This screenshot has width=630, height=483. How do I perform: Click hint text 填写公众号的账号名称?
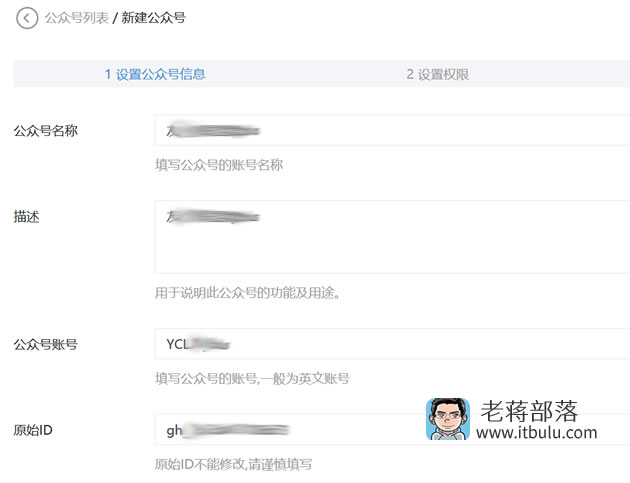click(219, 165)
